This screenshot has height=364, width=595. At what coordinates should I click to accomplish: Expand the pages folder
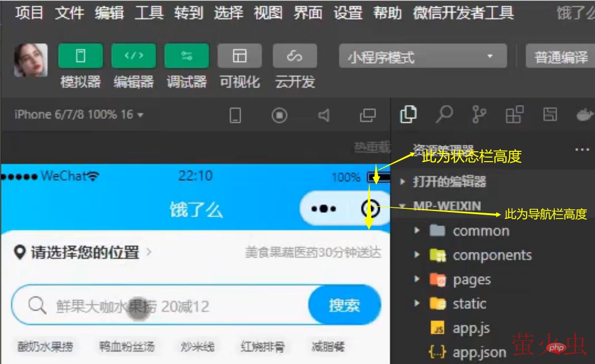[x=472, y=280]
